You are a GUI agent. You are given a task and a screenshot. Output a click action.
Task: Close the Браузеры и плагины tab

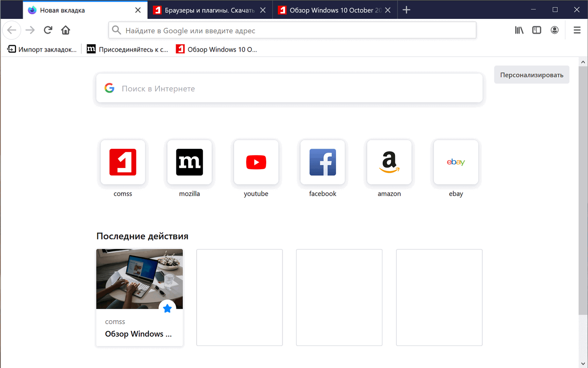click(x=263, y=10)
